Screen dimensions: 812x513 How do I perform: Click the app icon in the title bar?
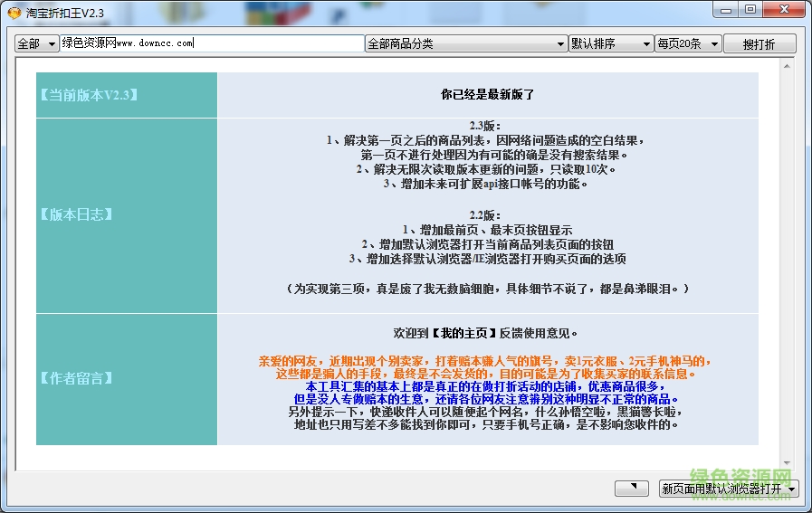[x=14, y=13]
